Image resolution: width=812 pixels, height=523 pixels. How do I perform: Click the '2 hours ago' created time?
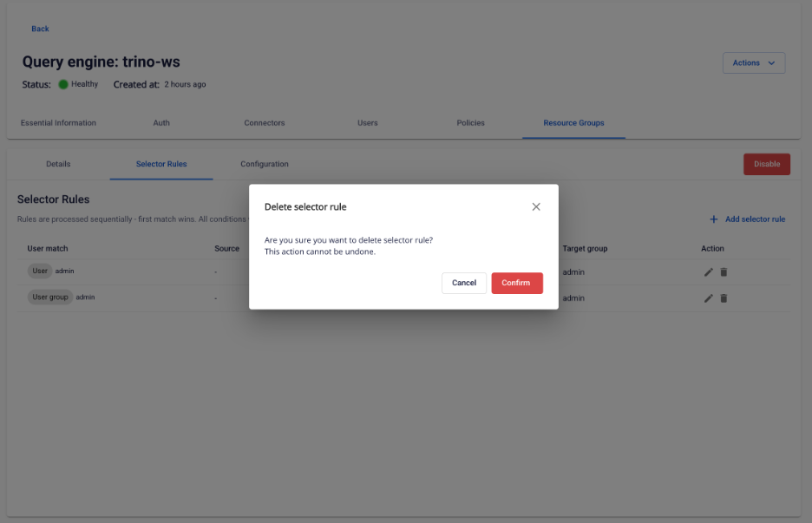185,84
